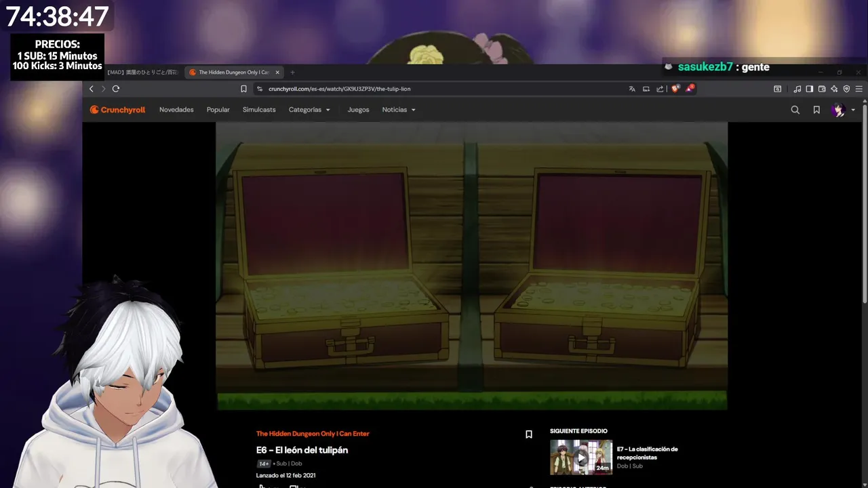Open the Popular menu item
The height and width of the screenshot is (488, 868).
tap(218, 110)
